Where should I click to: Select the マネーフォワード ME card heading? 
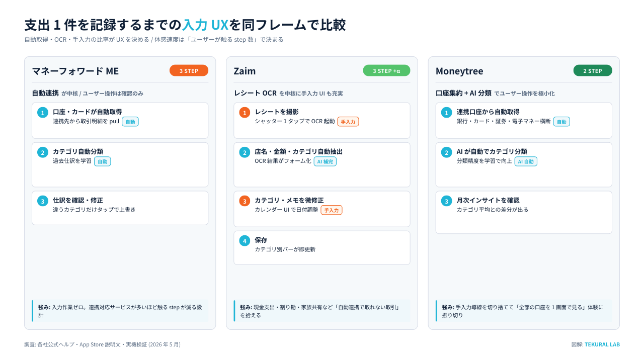pos(75,71)
